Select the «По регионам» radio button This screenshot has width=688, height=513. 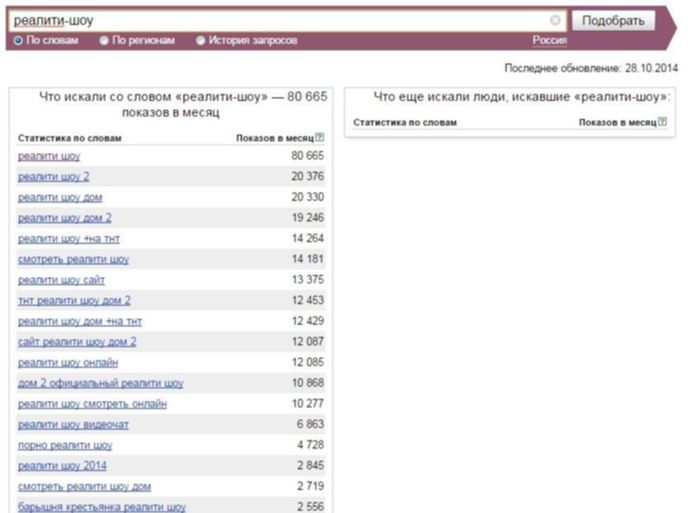pos(104,41)
